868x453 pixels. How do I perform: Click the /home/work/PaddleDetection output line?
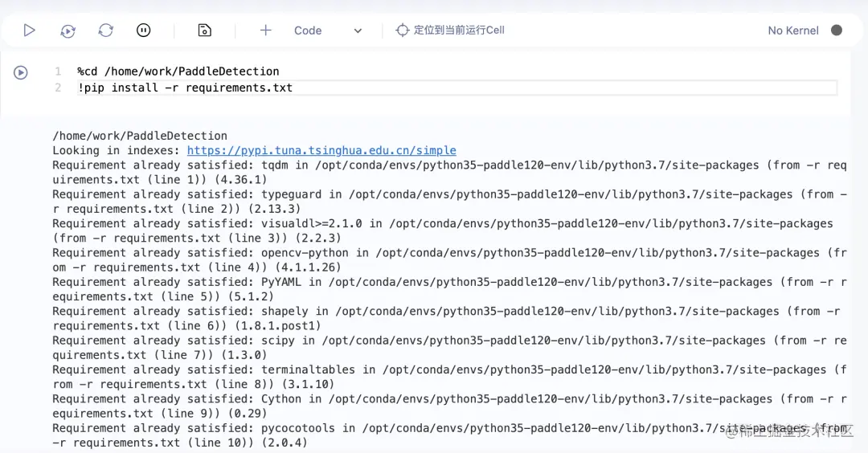tap(140, 136)
